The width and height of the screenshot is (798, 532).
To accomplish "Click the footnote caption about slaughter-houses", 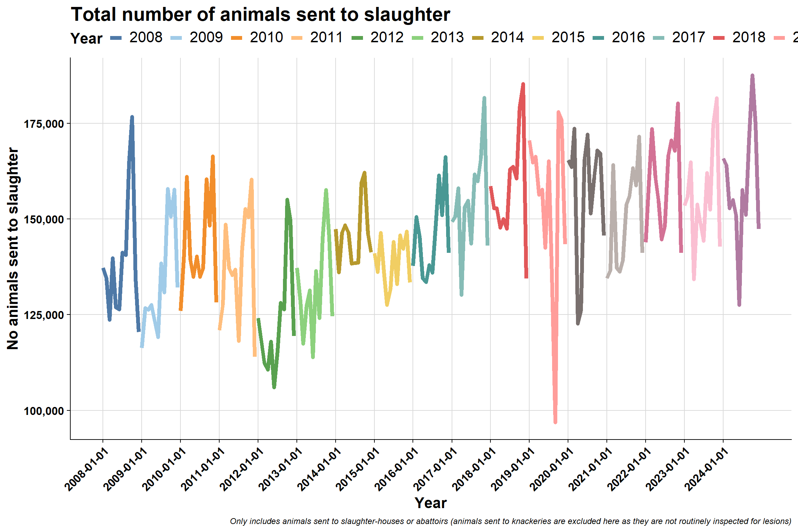I will point(511,521).
